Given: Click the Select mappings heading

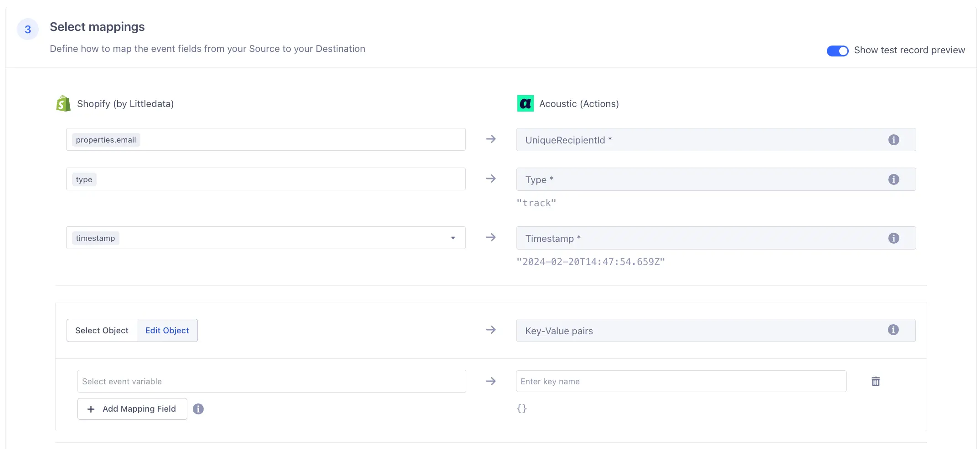Looking at the screenshot, I should [x=97, y=27].
